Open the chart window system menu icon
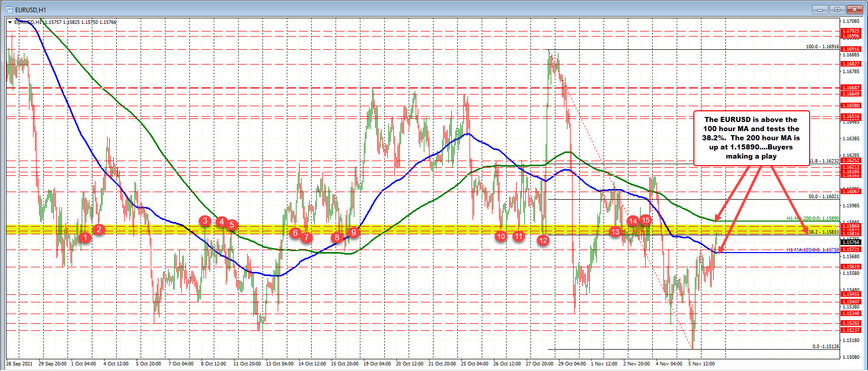This screenshot has width=868, height=371. 9,10
